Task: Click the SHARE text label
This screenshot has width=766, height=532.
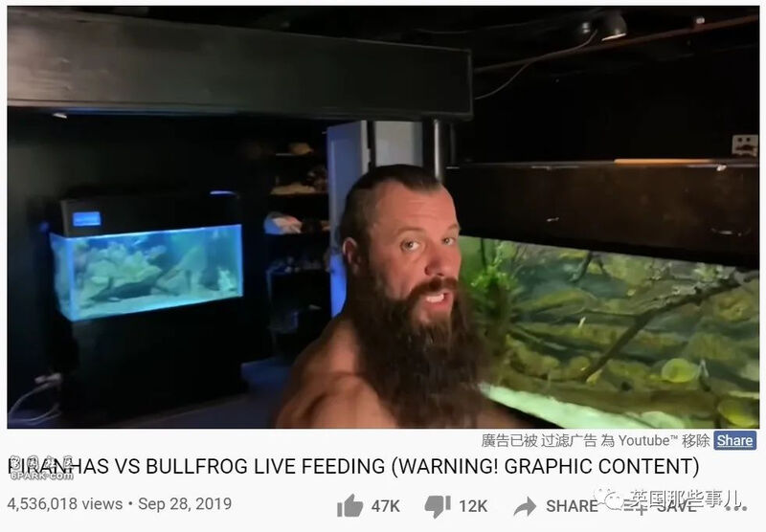Action: pyautogui.click(x=572, y=506)
